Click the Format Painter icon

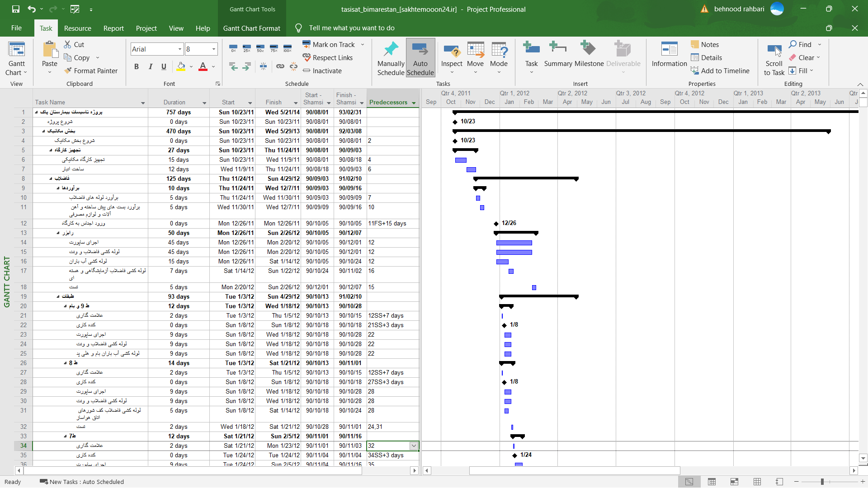tap(68, 71)
